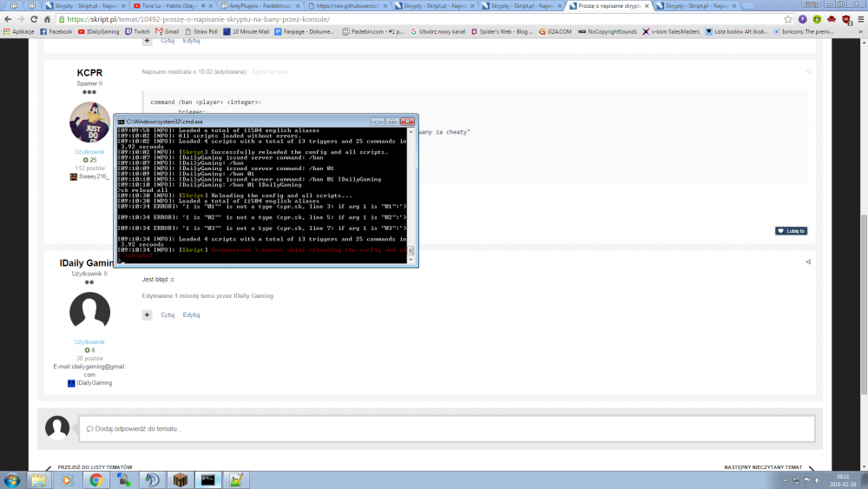Open the IDailyGaming Minecraft account link
Image resolution: width=868 pixels, height=489 pixels.
coord(89,383)
